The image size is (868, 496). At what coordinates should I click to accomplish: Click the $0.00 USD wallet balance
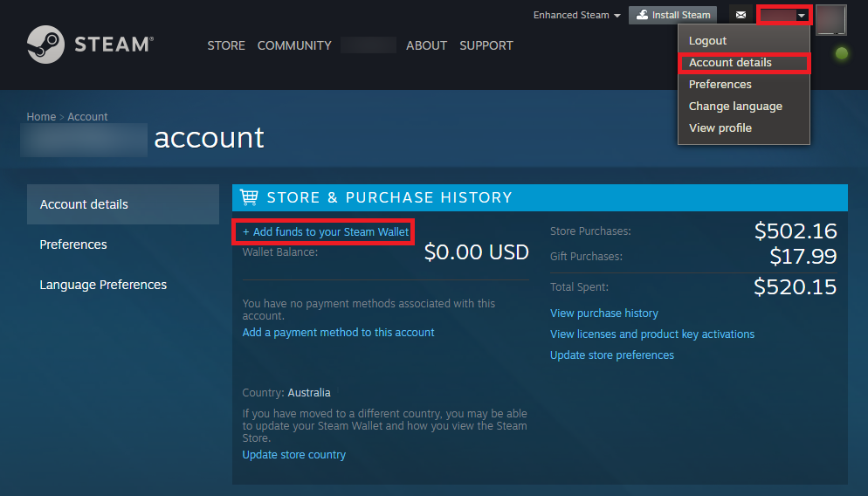click(x=476, y=252)
